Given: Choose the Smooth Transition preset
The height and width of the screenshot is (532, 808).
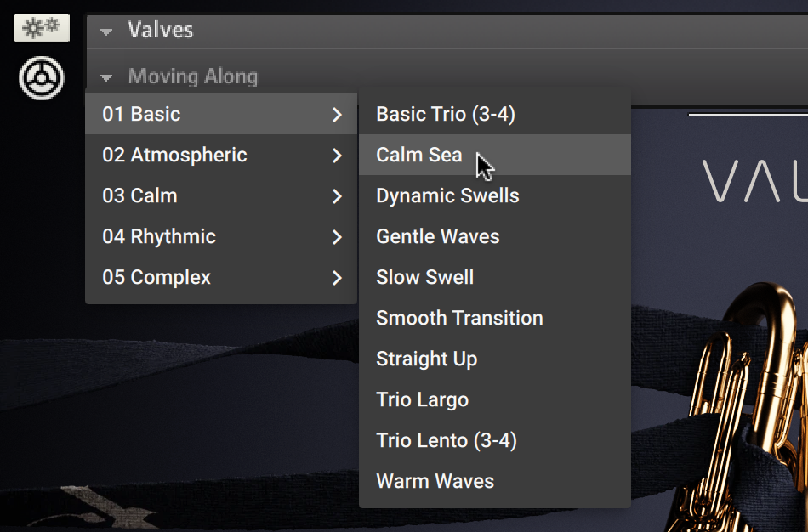Looking at the screenshot, I should 459,318.
